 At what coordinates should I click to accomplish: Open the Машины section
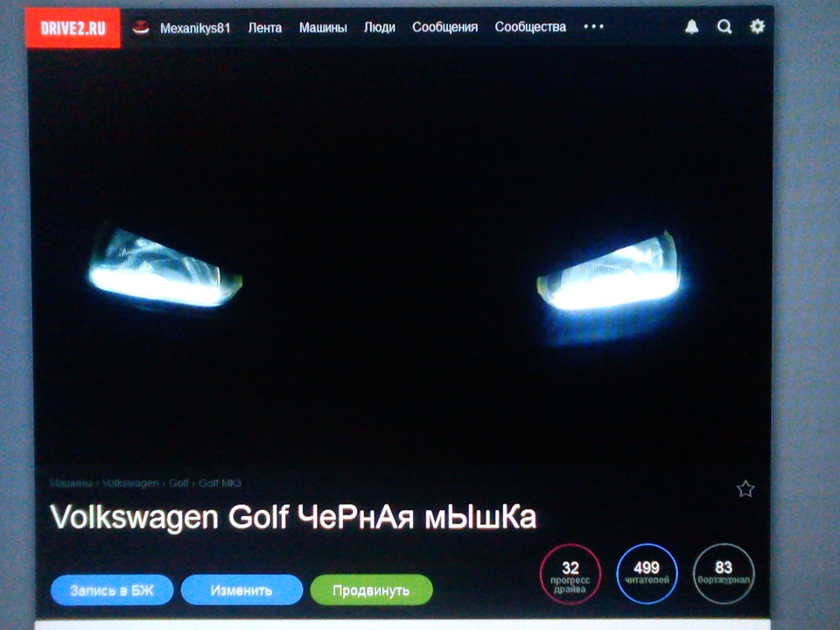click(323, 27)
